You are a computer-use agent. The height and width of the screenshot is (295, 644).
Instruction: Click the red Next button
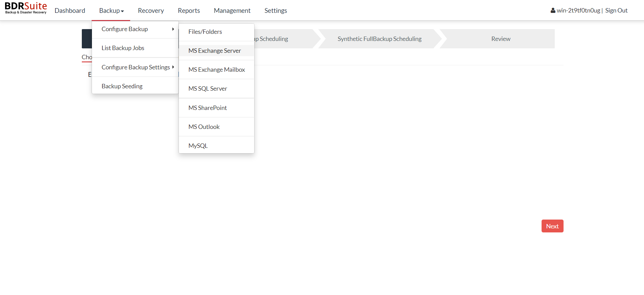tap(552, 226)
